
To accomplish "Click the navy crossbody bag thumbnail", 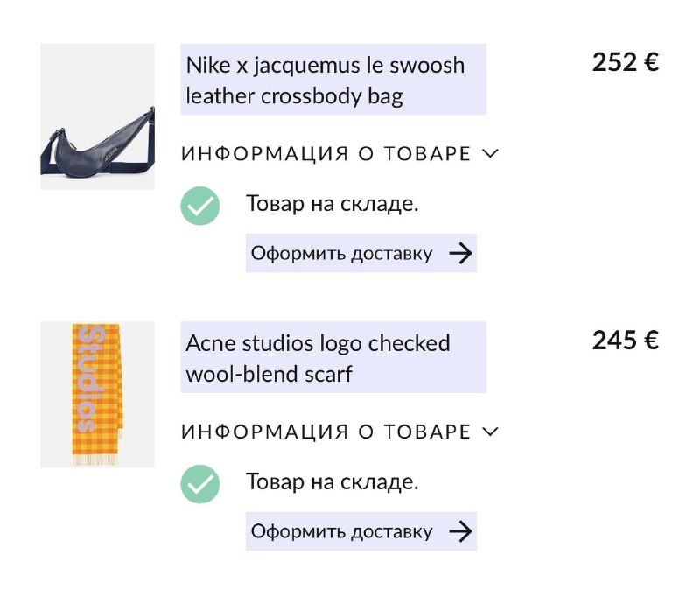I will point(98,116).
